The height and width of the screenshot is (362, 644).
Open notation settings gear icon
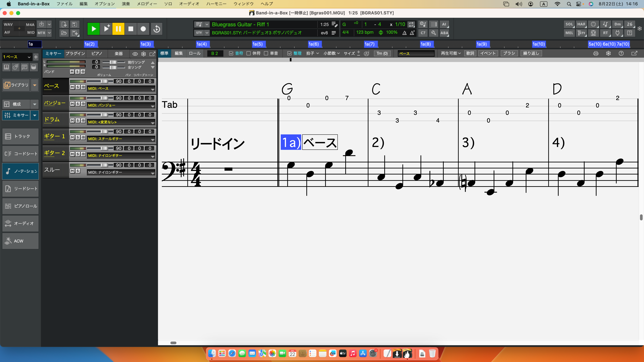click(x=608, y=53)
